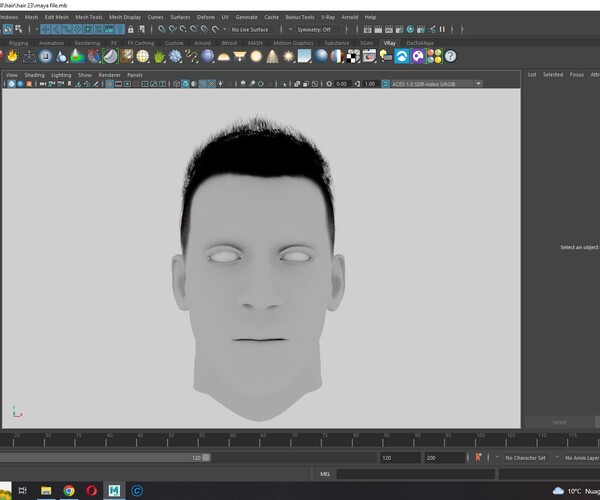Click List in Attribute Editor
Image resolution: width=600 pixels, height=500 pixels.
pyautogui.click(x=532, y=75)
